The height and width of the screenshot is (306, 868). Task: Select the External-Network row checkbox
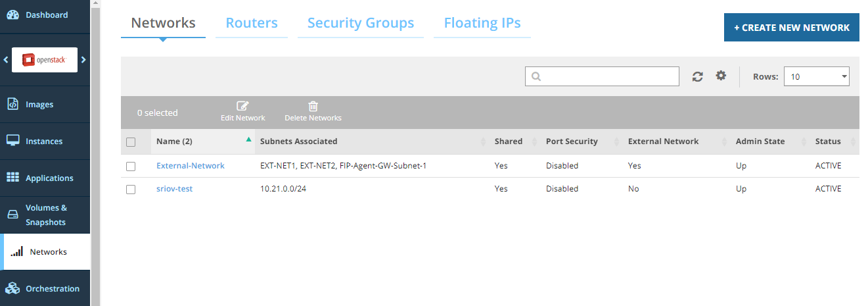[131, 166]
